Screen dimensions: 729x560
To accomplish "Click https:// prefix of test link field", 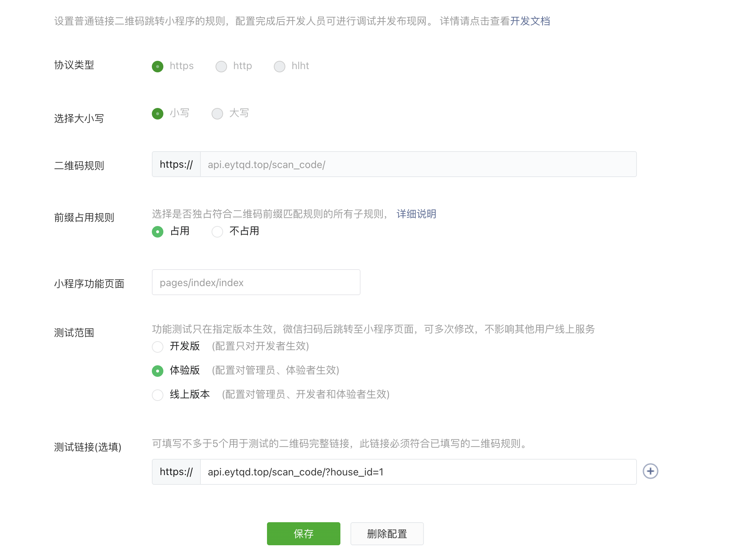I will pyautogui.click(x=176, y=472).
